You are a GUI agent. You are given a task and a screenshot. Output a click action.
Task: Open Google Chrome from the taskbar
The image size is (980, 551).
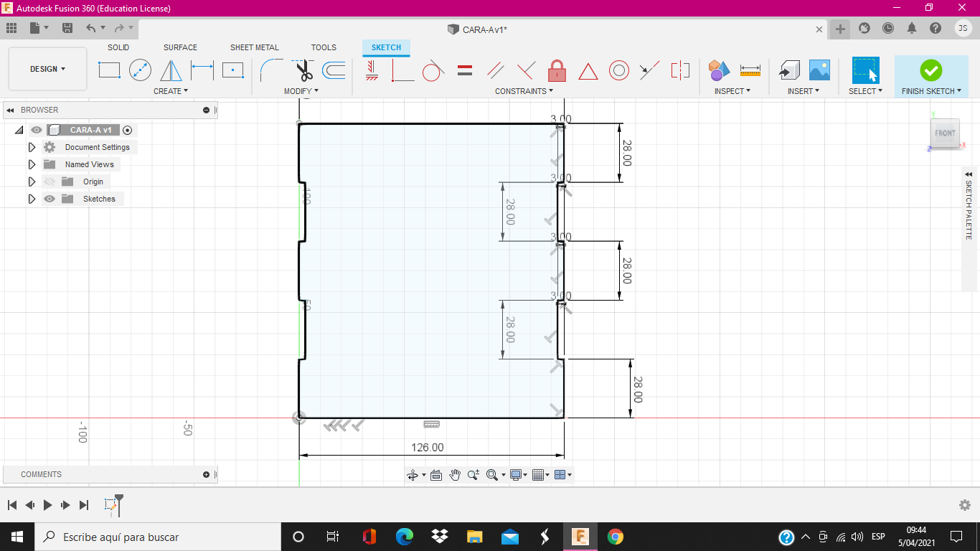(615, 537)
